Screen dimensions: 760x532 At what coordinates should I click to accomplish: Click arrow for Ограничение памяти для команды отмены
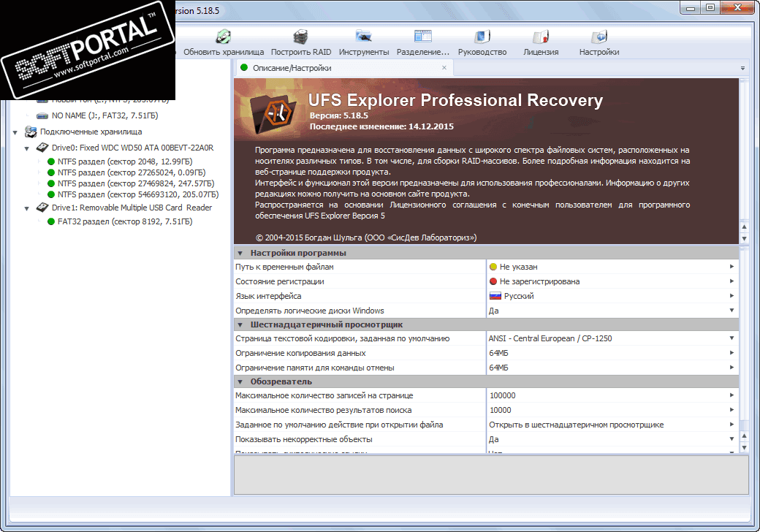732,368
